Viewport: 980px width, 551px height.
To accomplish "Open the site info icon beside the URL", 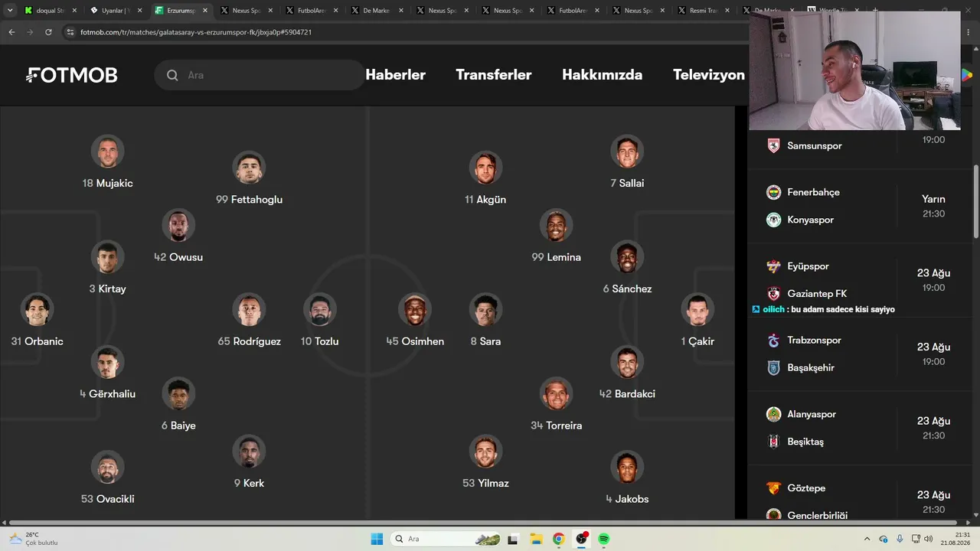I will [x=70, y=32].
